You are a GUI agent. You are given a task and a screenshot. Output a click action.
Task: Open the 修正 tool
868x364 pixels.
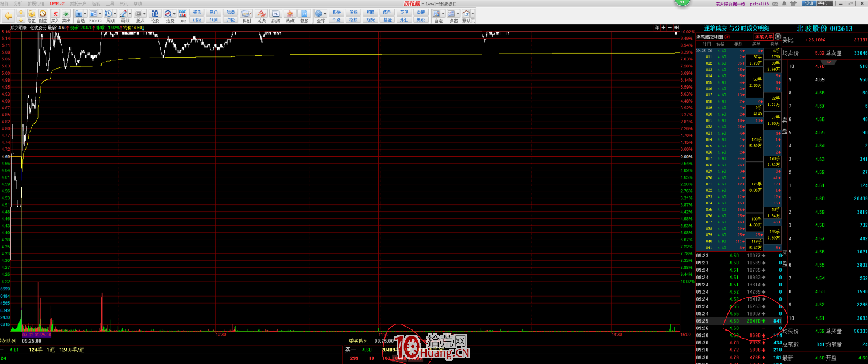point(32,16)
